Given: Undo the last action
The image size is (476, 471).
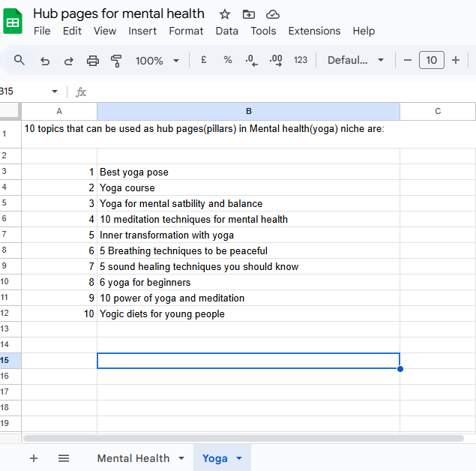Looking at the screenshot, I should (x=45, y=61).
